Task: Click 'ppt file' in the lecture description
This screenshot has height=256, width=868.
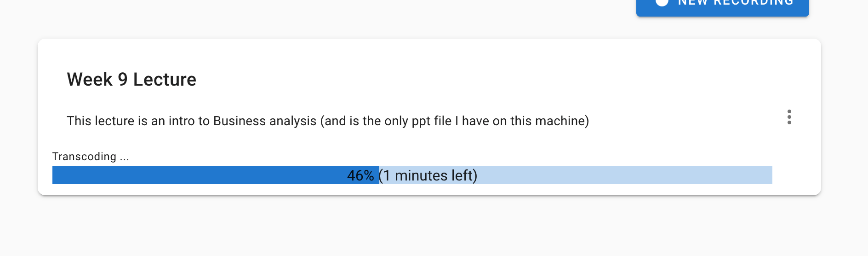Action: pyautogui.click(x=432, y=121)
